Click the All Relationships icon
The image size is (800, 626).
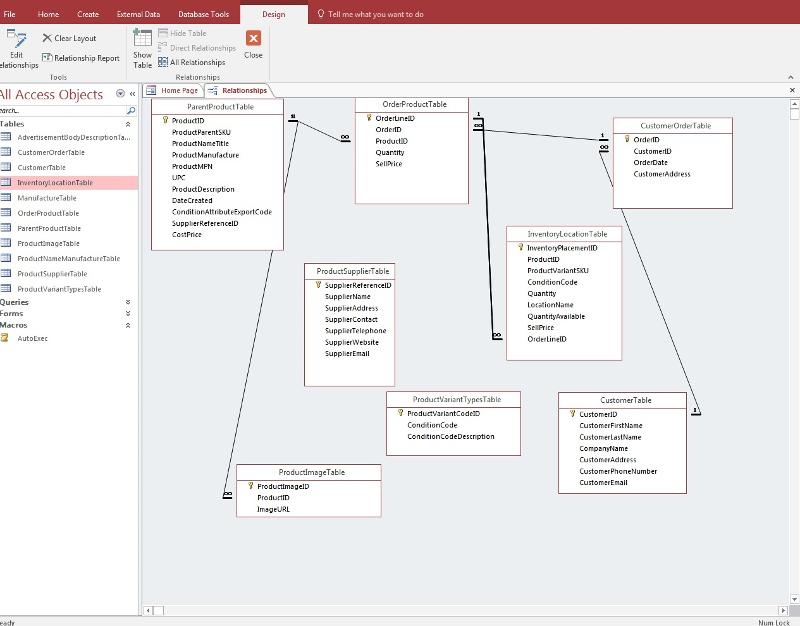tap(163, 62)
